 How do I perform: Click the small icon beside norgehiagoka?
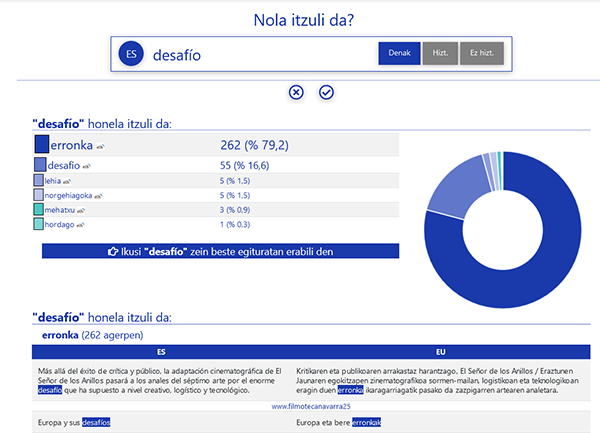pos(99,196)
